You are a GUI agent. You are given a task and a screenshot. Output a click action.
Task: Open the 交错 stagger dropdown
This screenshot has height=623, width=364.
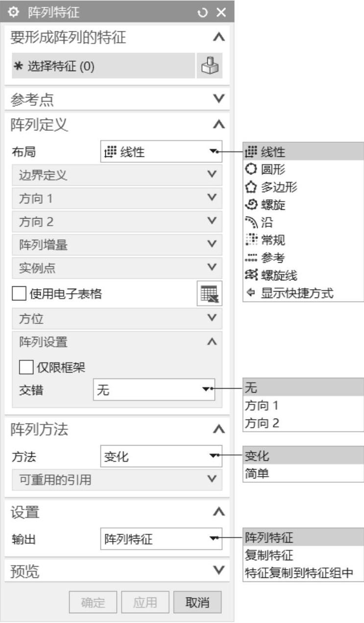tap(154, 390)
